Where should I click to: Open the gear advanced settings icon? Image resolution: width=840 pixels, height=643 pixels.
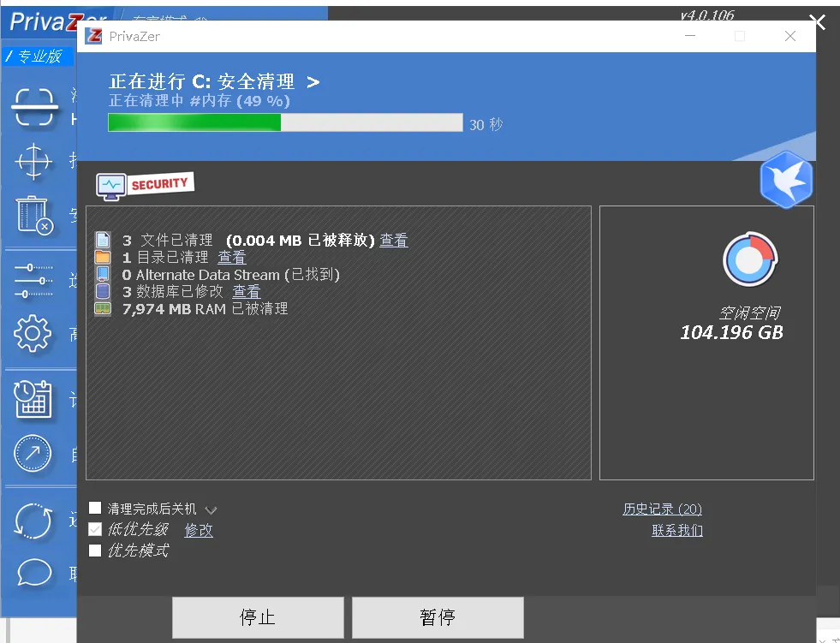tap(33, 333)
